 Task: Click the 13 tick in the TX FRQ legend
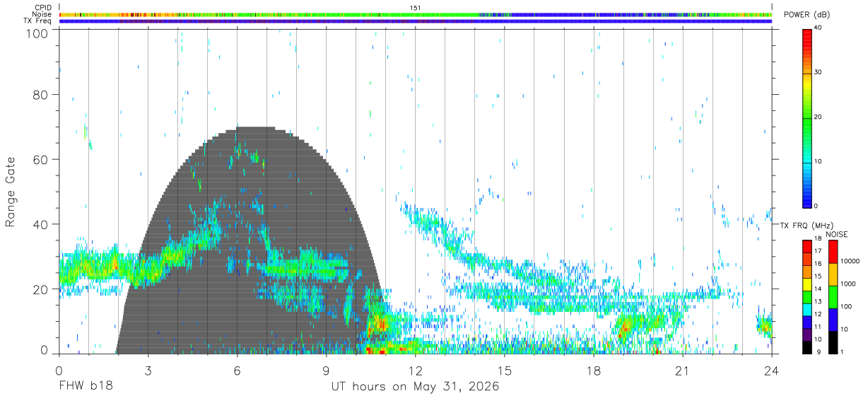pos(818,301)
